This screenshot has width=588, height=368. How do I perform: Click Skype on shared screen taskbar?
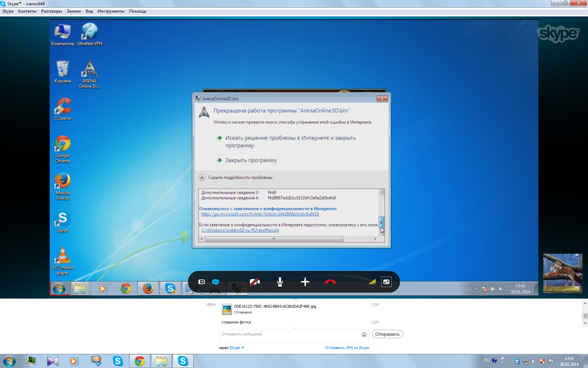coord(170,289)
